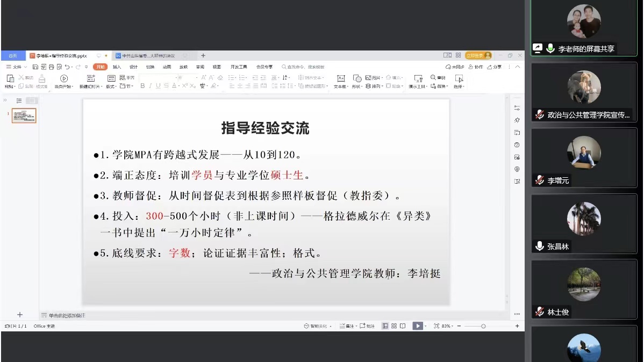This screenshot has height=362, width=644.
Task: Open the Design (设计) ribbon tab
Action: [x=133, y=67]
